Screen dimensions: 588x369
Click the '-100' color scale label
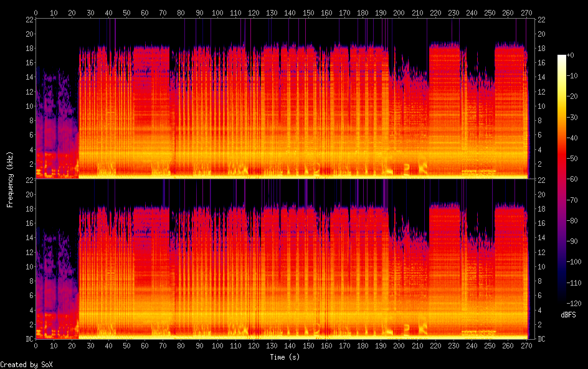coord(574,262)
